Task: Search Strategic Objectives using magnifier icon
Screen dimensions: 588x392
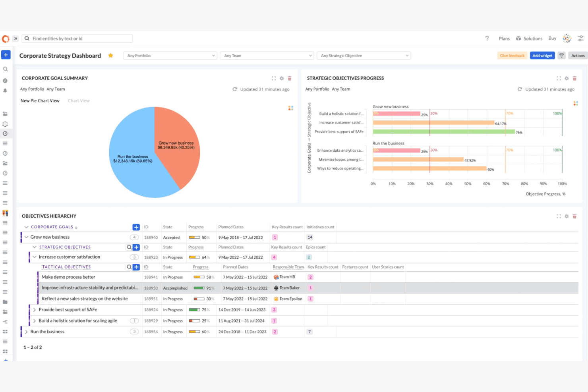Action: point(129,247)
